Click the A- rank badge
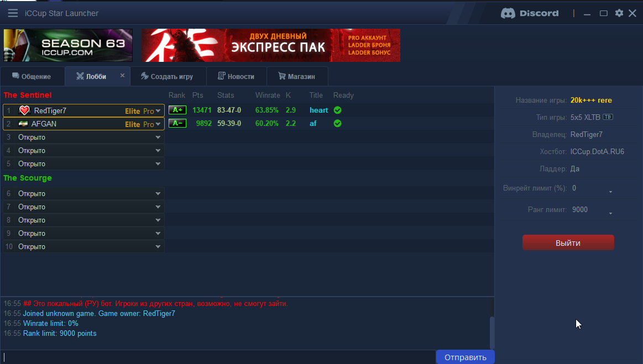Image resolution: width=643 pixels, height=364 pixels. pos(177,123)
